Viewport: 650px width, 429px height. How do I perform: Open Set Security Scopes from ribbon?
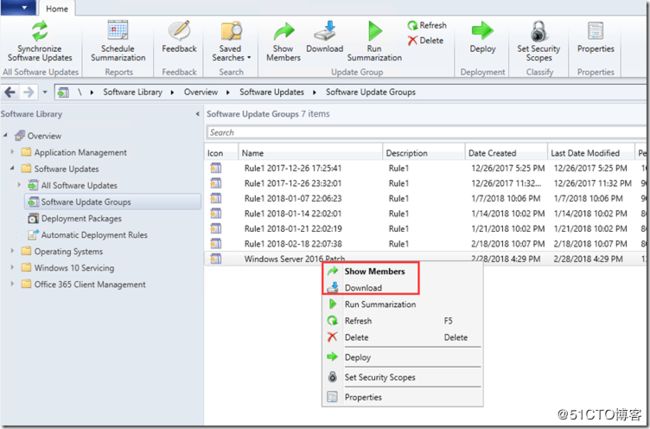(x=538, y=41)
